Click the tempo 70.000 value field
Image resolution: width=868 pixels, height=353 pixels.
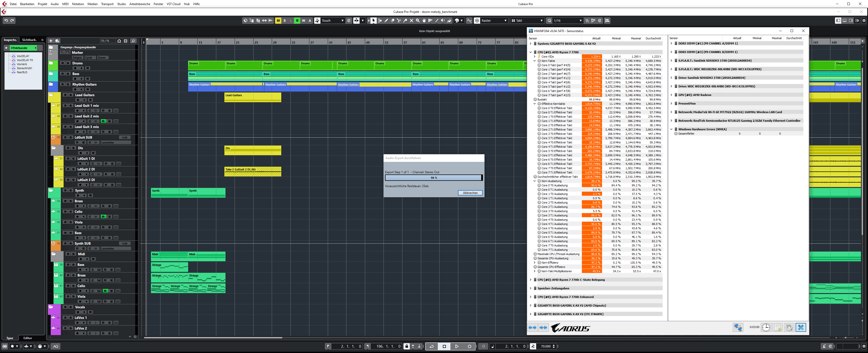coord(545,346)
